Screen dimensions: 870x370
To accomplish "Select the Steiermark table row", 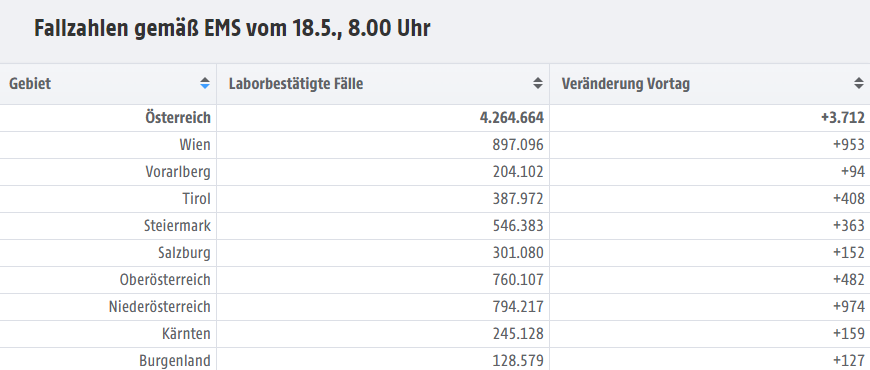I will 435,226.
